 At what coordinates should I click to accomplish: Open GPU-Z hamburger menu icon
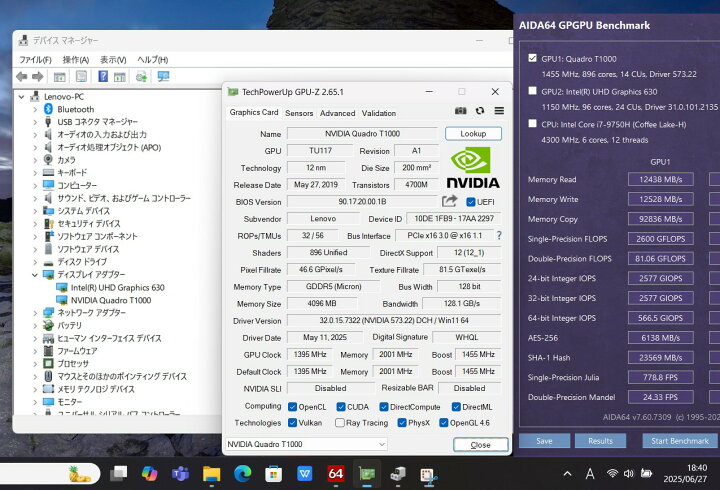click(x=499, y=111)
